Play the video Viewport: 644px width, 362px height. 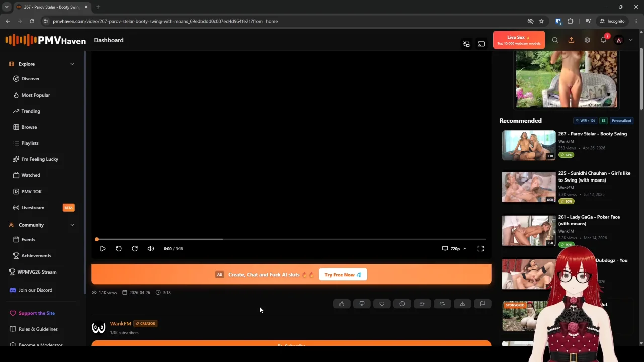pos(103,249)
